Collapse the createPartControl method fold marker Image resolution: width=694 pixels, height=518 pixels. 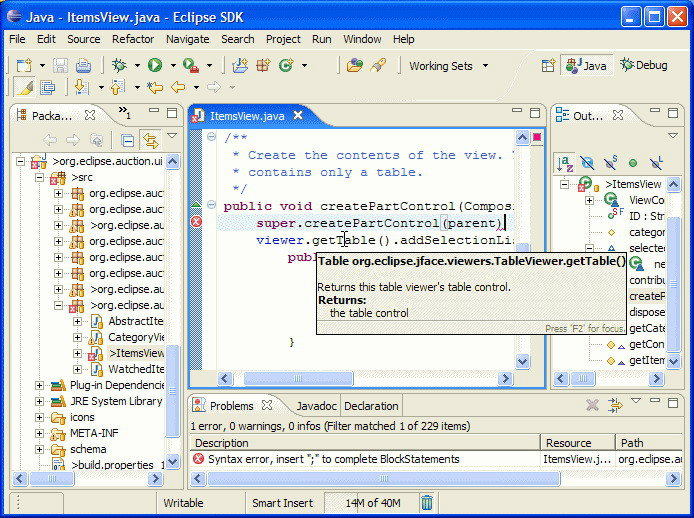[x=212, y=205]
